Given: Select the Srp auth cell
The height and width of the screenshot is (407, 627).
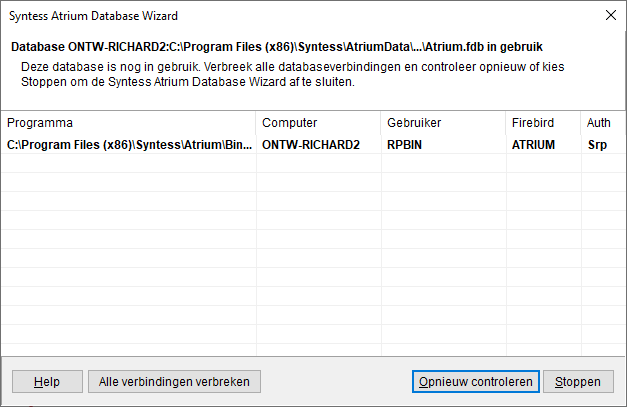Looking at the screenshot, I should pos(603,144).
